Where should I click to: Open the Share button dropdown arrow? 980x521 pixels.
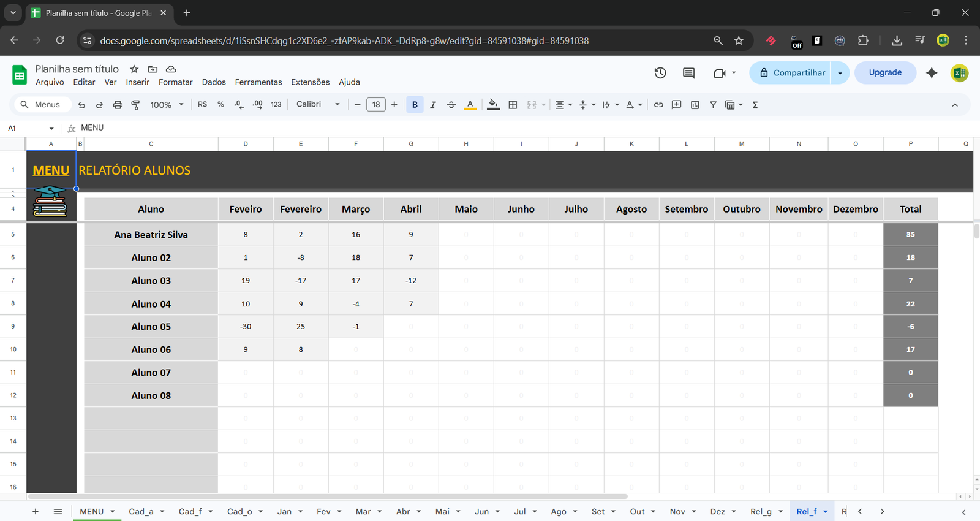(x=840, y=73)
